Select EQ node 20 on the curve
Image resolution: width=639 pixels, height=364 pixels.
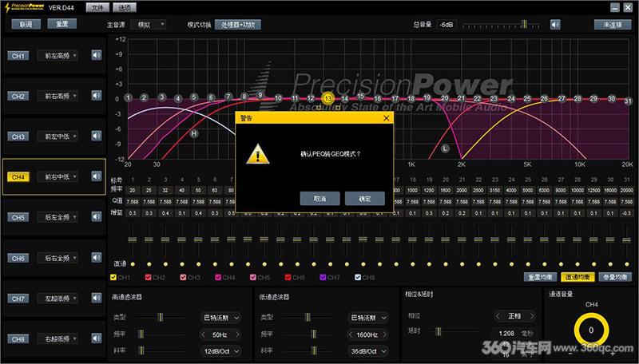445,98
